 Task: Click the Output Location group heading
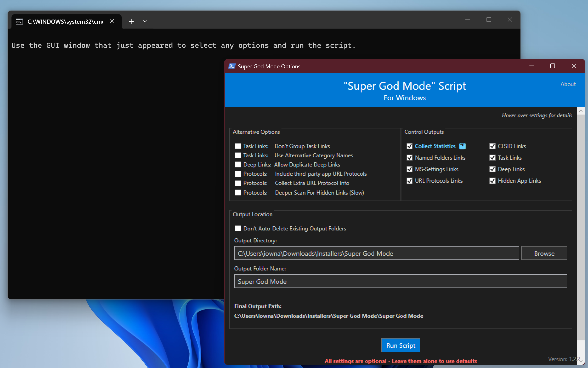[x=252, y=214]
